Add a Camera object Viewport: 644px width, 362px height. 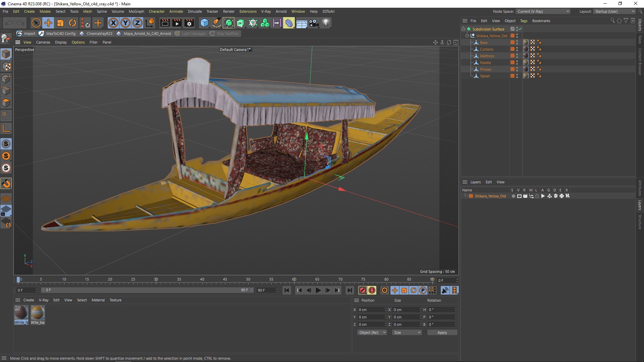tap(314, 23)
